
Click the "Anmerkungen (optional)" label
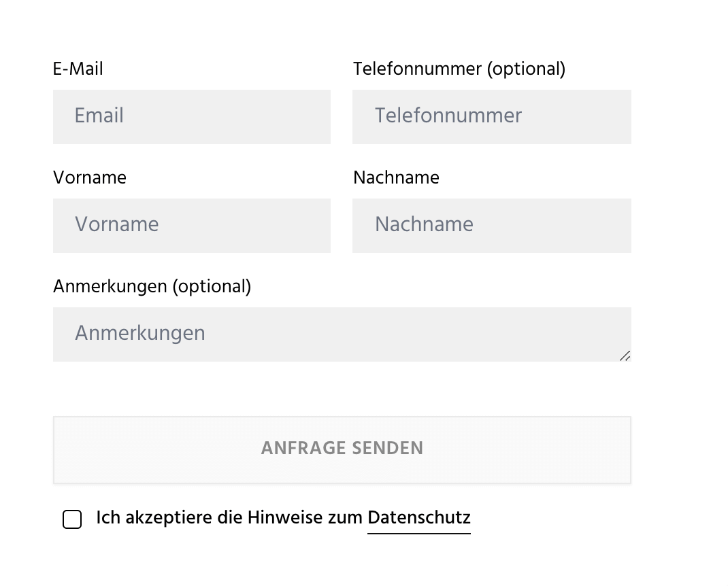coord(152,286)
